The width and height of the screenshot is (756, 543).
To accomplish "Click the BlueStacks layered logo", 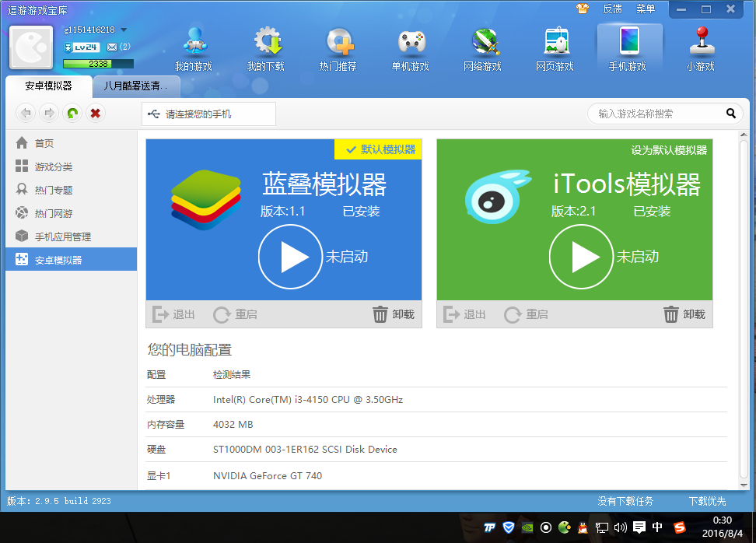I will coord(206,200).
